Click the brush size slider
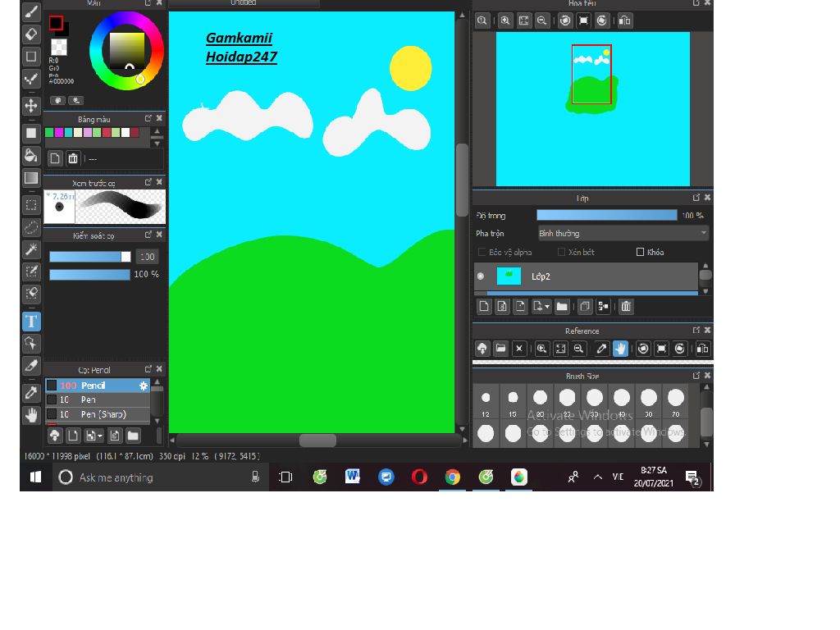This screenshot has width=840, height=630. click(x=90, y=257)
